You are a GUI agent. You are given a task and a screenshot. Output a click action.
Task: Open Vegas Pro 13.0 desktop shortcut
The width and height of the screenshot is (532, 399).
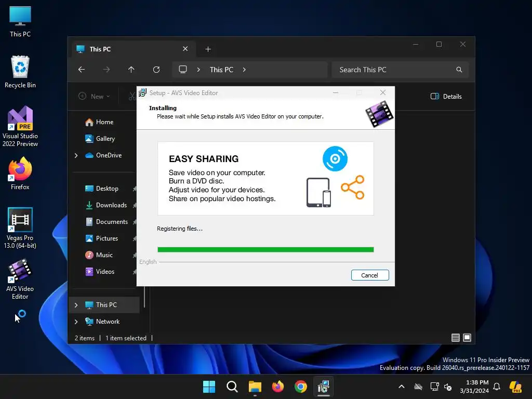[x=20, y=228]
